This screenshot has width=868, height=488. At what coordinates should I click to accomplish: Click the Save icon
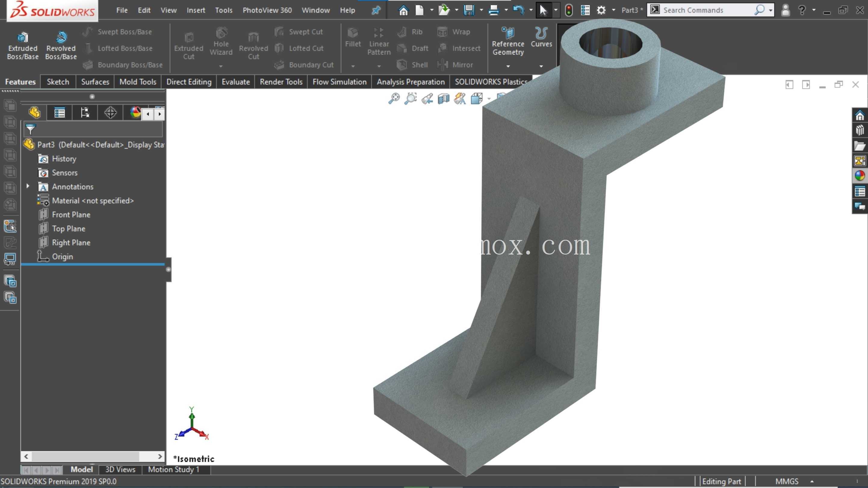[469, 10]
